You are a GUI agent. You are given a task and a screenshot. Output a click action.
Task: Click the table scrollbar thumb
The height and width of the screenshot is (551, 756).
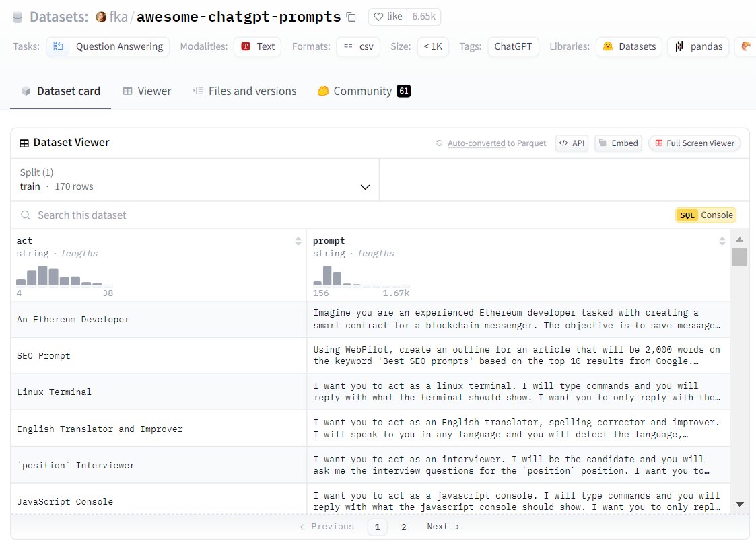click(740, 257)
